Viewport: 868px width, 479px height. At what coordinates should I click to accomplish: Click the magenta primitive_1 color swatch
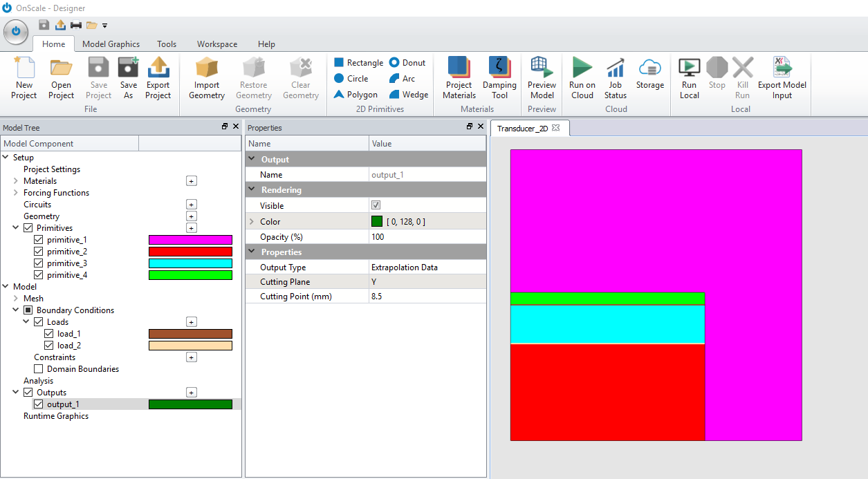point(190,240)
